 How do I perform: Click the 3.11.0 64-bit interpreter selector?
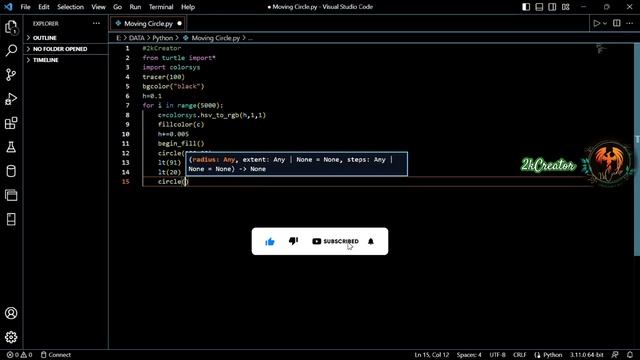587,355
